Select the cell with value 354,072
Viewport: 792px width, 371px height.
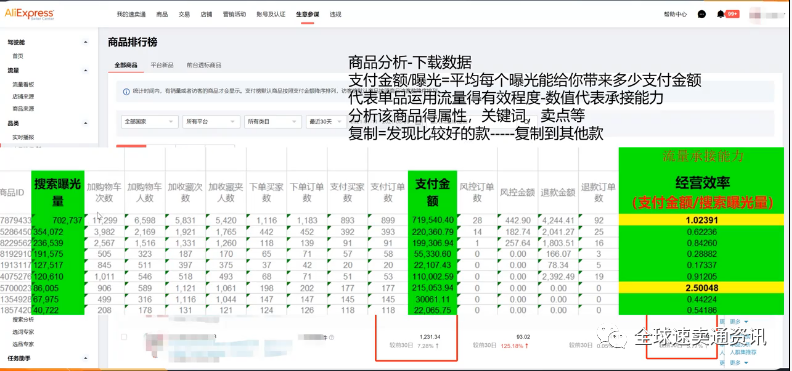click(x=58, y=232)
